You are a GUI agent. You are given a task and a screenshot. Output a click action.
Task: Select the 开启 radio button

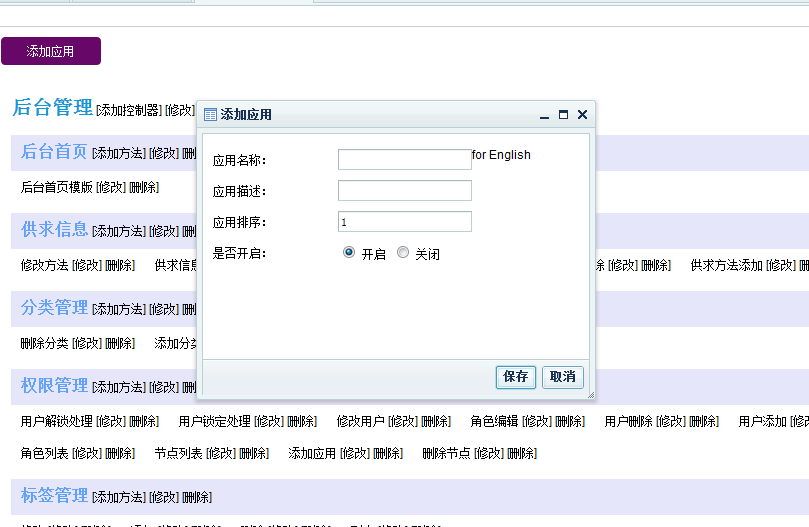[349, 253]
